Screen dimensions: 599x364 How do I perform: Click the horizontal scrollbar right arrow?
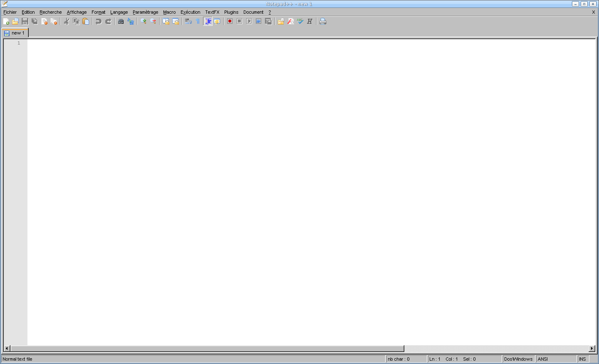[x=592, y=348]
